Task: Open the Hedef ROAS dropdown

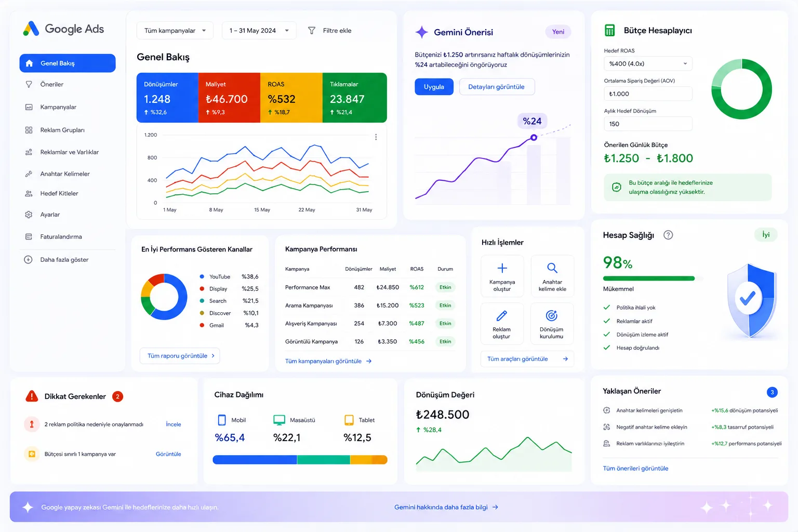Action: pos(648,64)
